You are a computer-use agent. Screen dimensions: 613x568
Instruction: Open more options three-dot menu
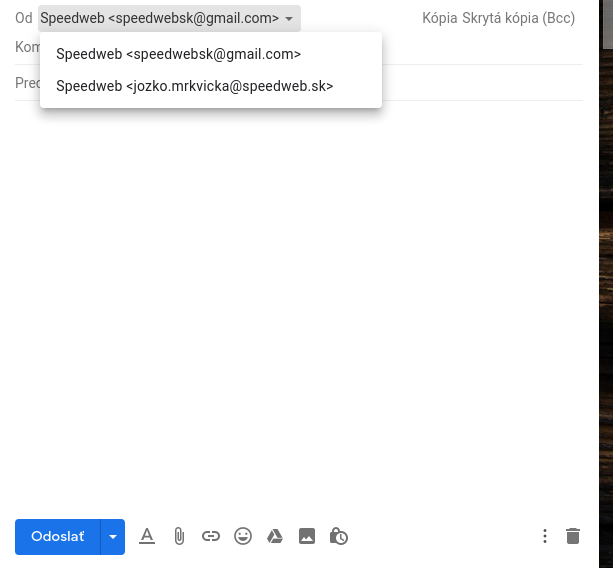[545, 536]
